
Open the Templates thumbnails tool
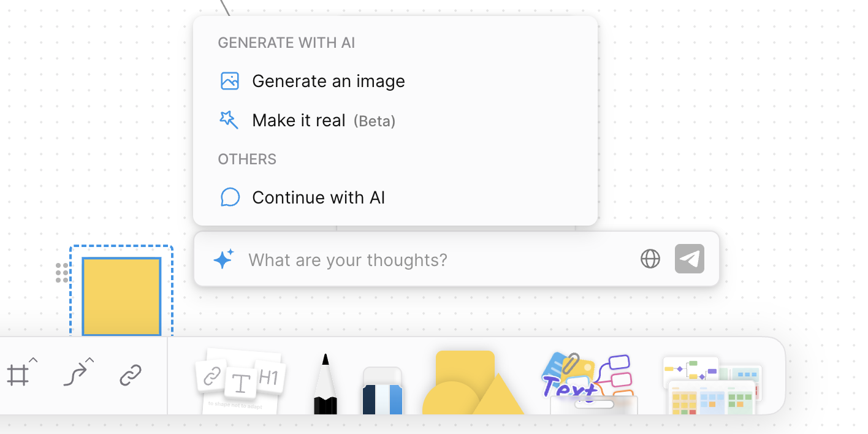[712, 384]
